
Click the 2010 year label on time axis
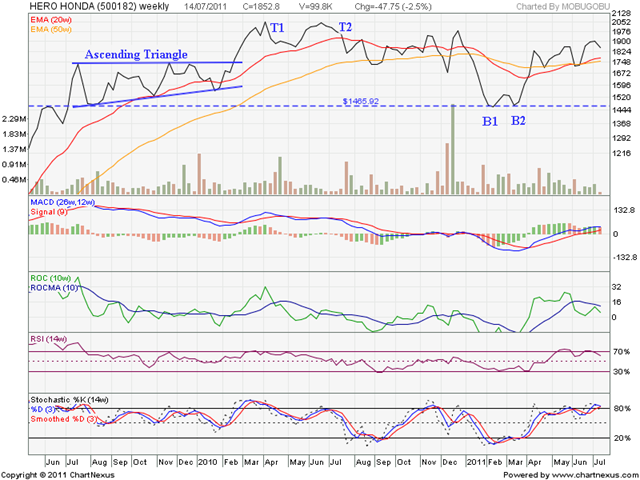pos(208,462)
